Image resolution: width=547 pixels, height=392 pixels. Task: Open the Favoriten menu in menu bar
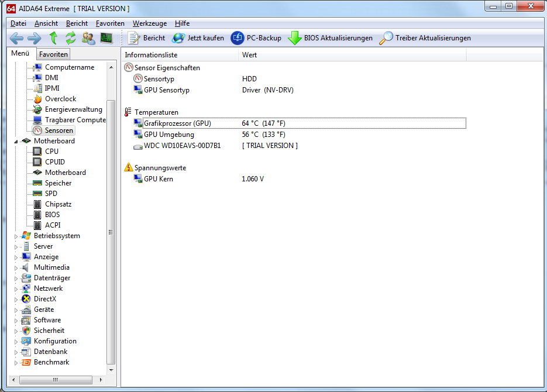[110, 23]
